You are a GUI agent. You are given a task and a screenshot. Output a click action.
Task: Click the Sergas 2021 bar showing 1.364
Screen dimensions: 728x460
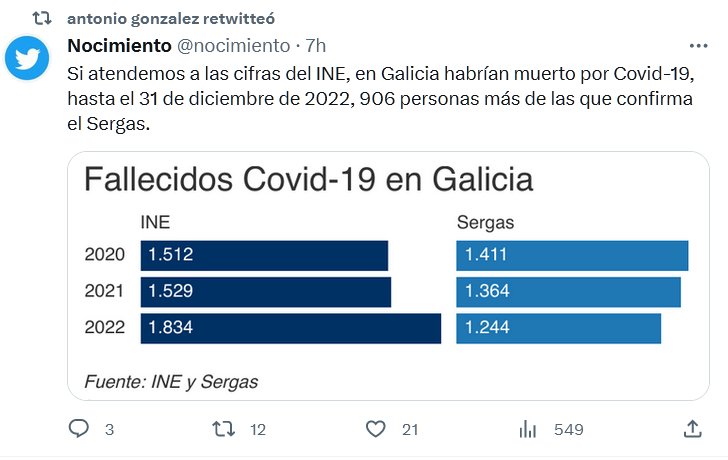pyautogui.click(x=568, y=292)
